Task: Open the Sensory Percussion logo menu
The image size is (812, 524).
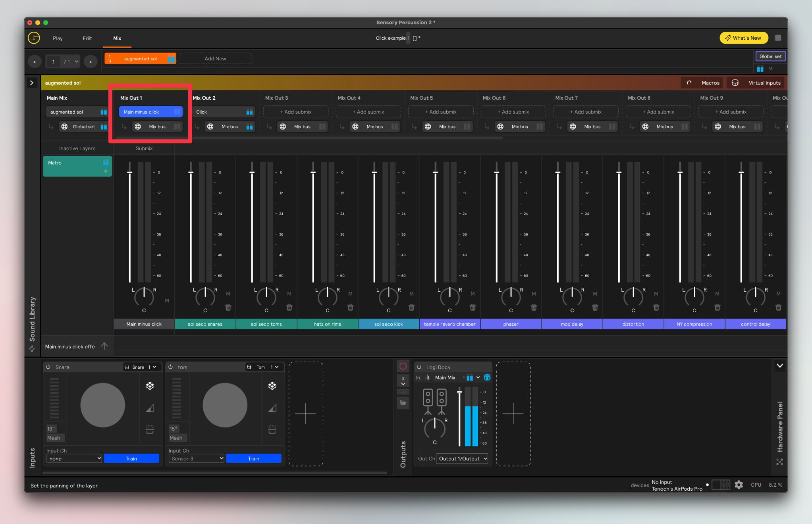Action: click(34, 38)
